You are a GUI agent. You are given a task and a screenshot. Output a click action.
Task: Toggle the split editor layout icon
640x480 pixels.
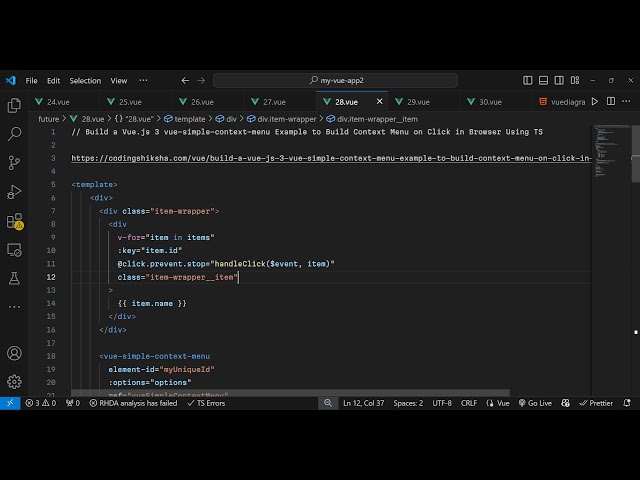coord(611,101)
